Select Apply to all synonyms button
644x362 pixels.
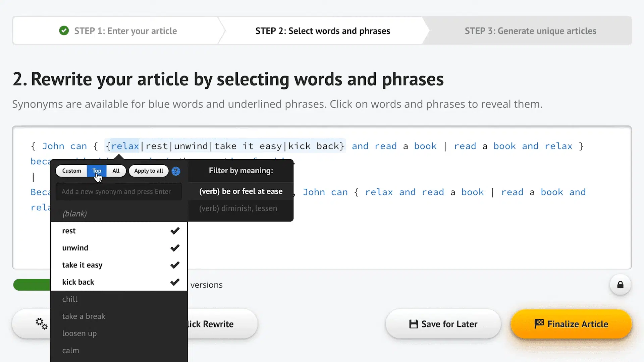[149, 171]
